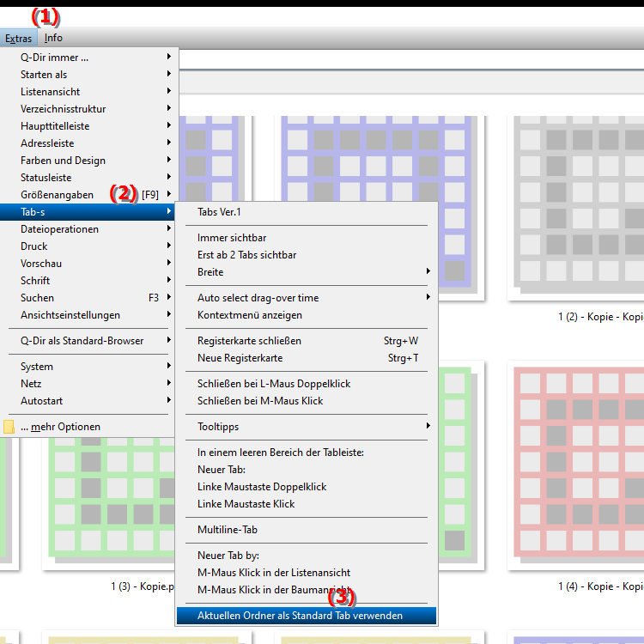Screen dimensions: 644x644
Task: Click the folder icon beside 'mehr Optionen'
Action: pos(9,427)
